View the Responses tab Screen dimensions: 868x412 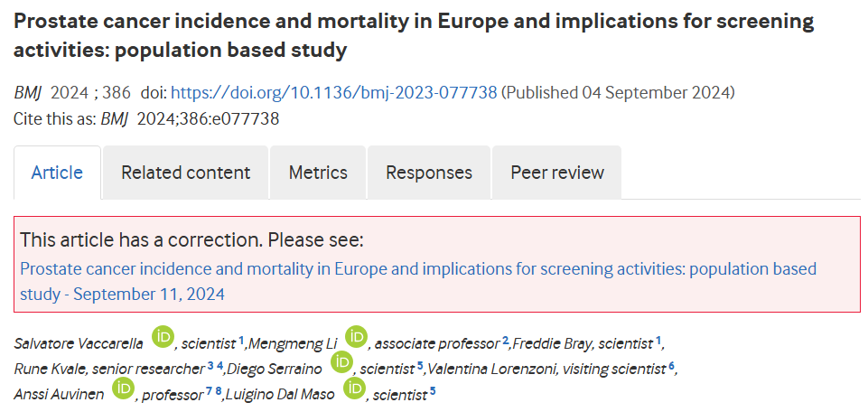[x=429, y=173]
